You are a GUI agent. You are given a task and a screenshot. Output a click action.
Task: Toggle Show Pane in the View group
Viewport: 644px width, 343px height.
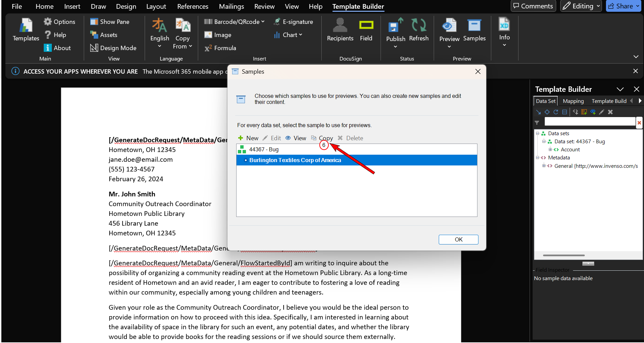(110, 22)
